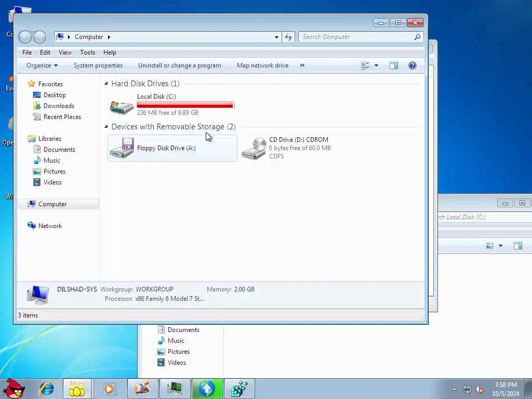The width and height of the screenshot is (532, 399).
Task: Open Downloads under Favorites
Action: pyautogui.click(x=59, y=106)
